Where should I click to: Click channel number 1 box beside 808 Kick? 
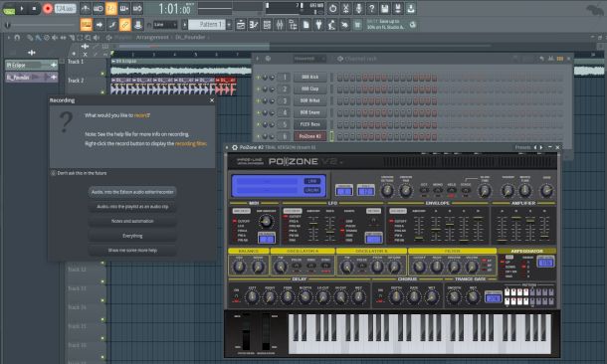click(x=285, y=77)
